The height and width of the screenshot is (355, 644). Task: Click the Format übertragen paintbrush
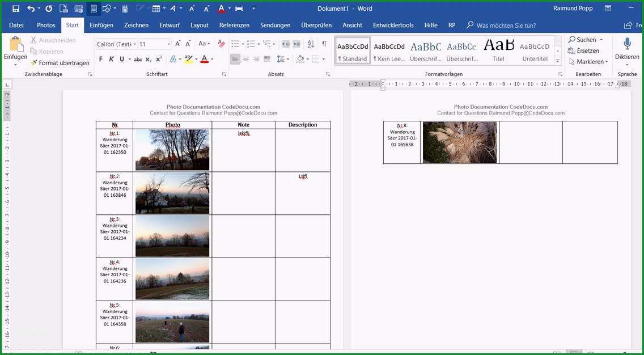click(x=60, y=63)
